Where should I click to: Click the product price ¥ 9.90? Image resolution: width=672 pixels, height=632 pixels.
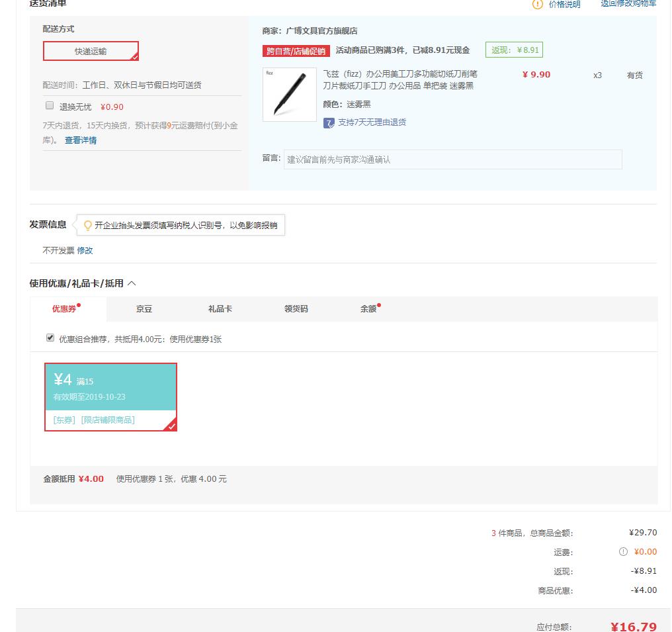[536, 75]
